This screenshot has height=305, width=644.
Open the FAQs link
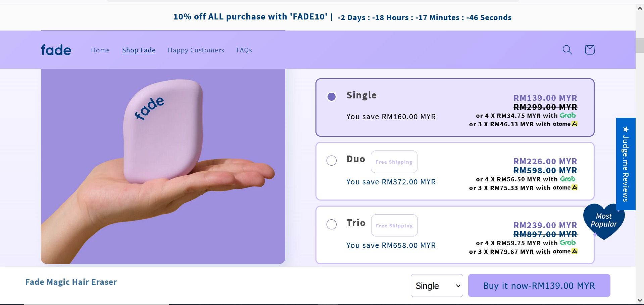(x=244, y=50)
